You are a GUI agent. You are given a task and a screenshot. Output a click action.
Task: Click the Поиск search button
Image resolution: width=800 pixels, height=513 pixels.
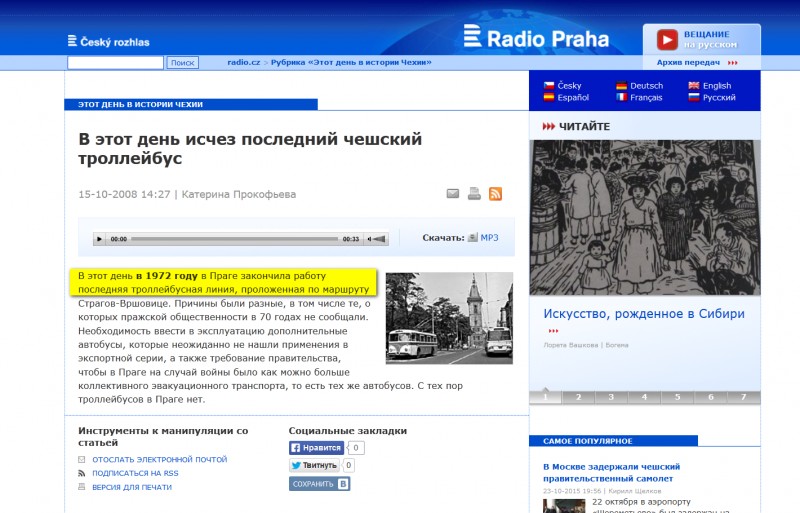tap(182, 62)
